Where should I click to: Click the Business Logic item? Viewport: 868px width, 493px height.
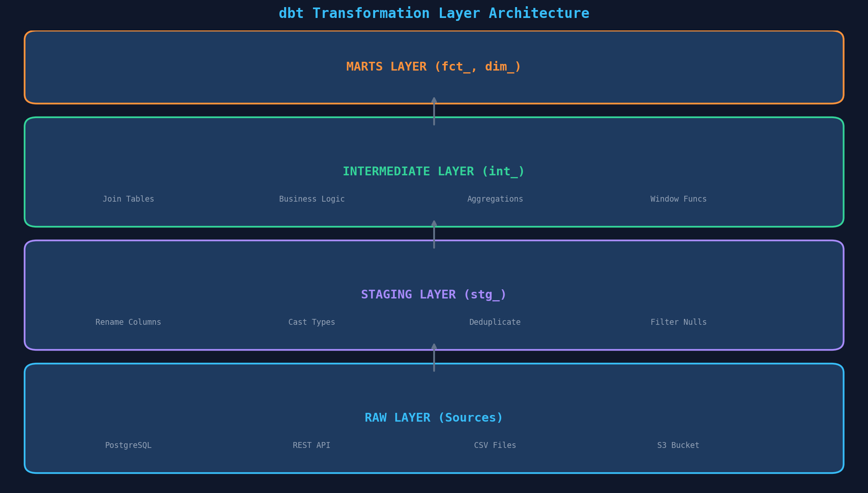pos(312,199)
